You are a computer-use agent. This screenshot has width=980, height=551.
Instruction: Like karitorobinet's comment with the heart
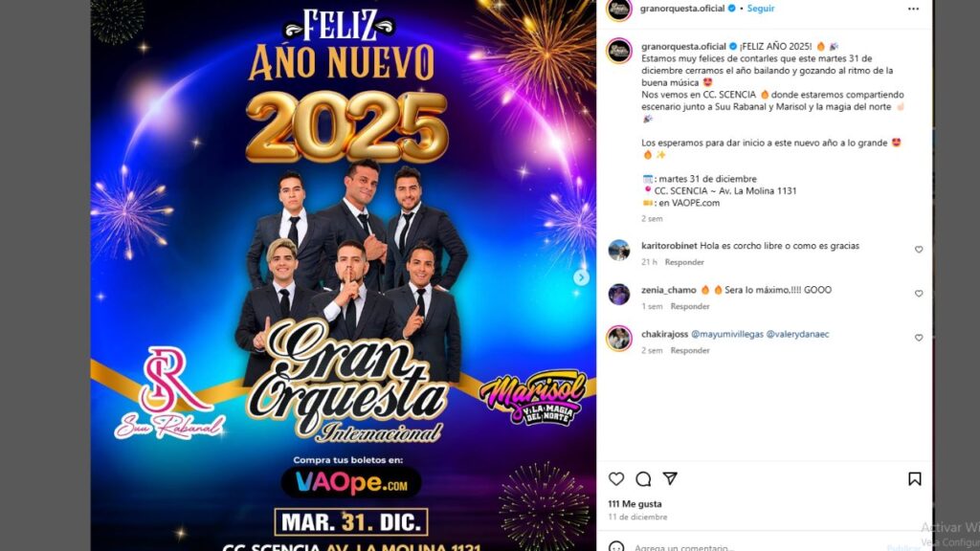919,250
